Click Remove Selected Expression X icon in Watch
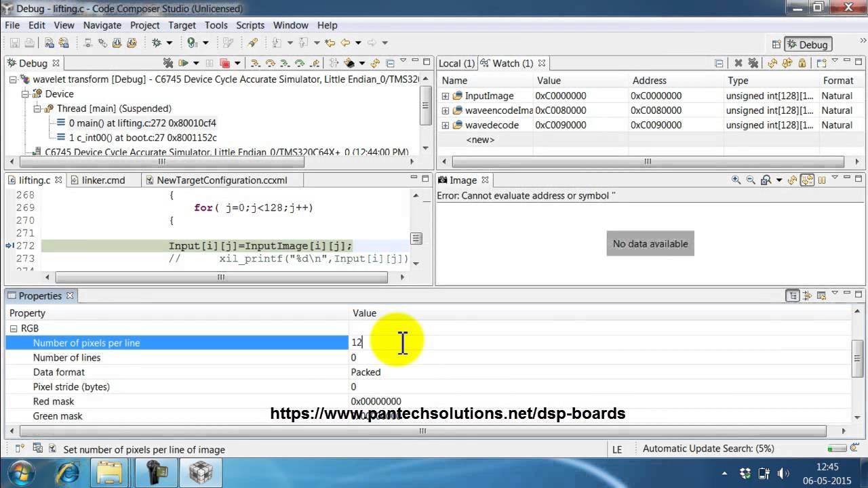 [738, 63]
